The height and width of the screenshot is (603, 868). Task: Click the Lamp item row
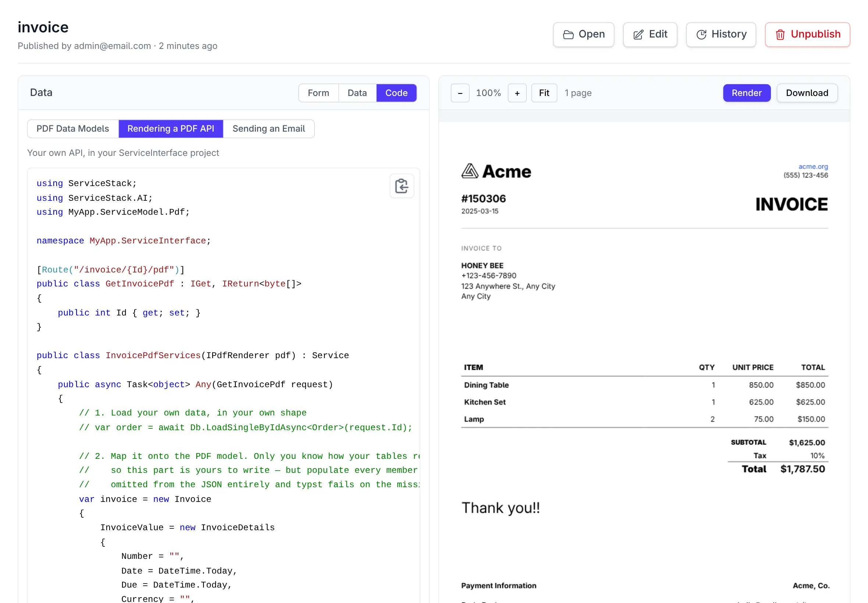point(644,419)
